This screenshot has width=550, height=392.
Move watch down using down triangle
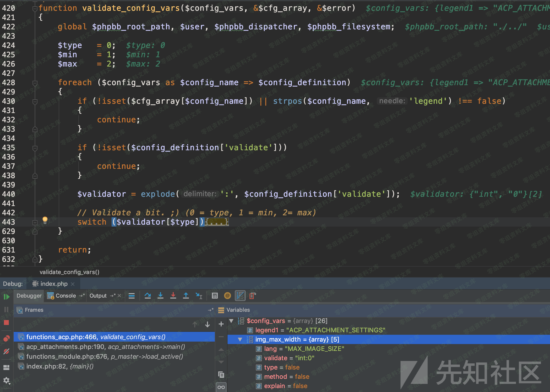pos(221,362)
